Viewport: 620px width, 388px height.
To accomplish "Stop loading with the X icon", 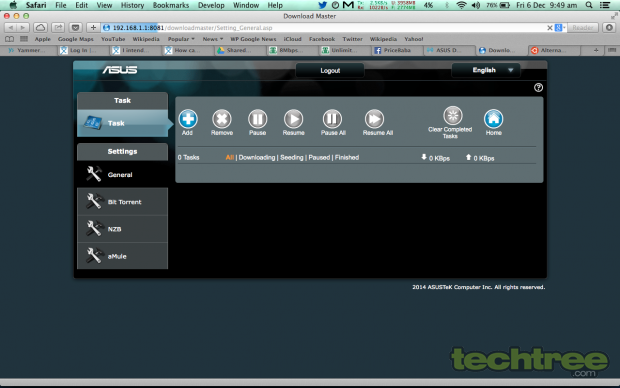I will 550,28.
